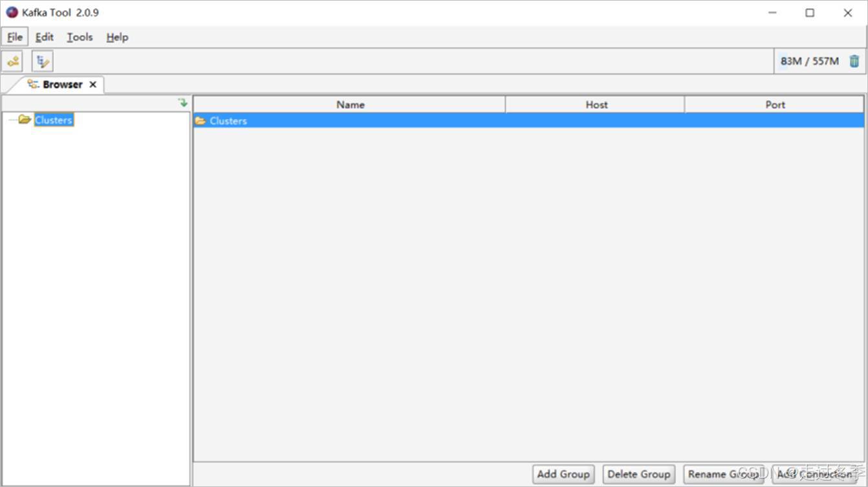Image resolution: width=868 pixels, height=487 pixels.
Task: Select the Clusters row in the table
Action: point(528,120)
